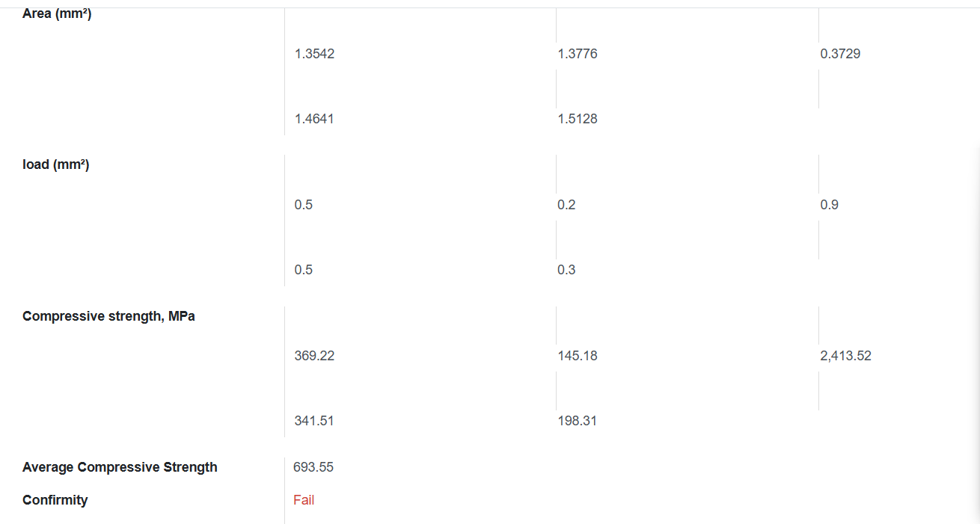
Task: Click the compressive strength value 341.51
Action: pos(314,421)
